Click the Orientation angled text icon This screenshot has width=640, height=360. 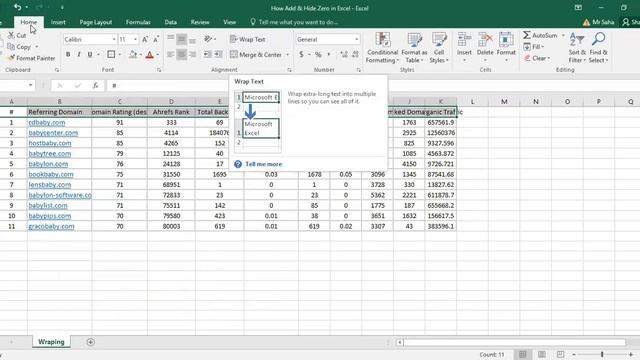[208, 39]
